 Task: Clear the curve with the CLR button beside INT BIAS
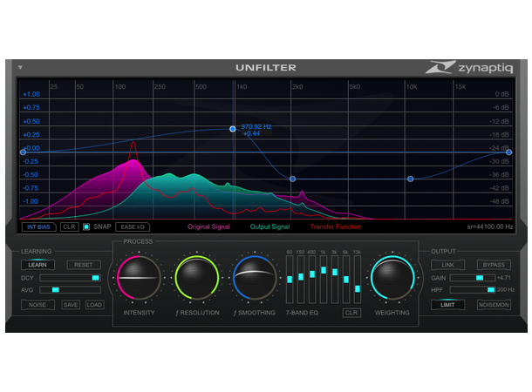click(69, 227)
